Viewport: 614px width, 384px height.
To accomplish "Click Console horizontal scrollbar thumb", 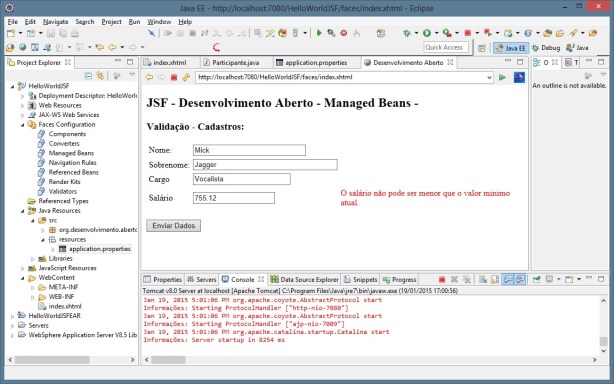I will 168,359.
